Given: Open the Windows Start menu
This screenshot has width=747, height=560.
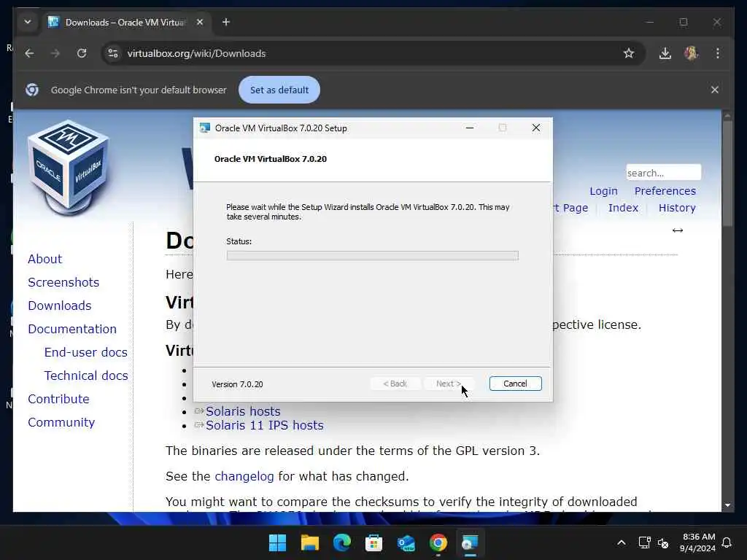Looking at the screenshot, I should [277, 542].
